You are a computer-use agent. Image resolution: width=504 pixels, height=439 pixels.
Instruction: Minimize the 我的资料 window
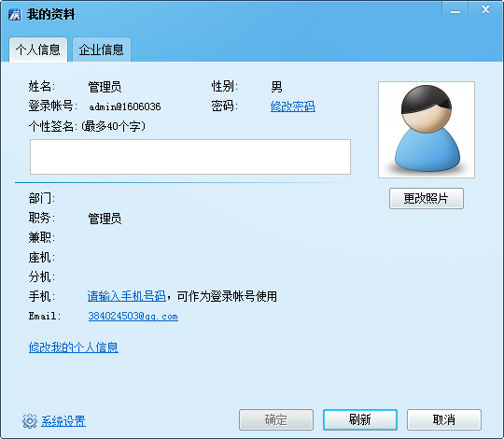[x=455, y=10]
